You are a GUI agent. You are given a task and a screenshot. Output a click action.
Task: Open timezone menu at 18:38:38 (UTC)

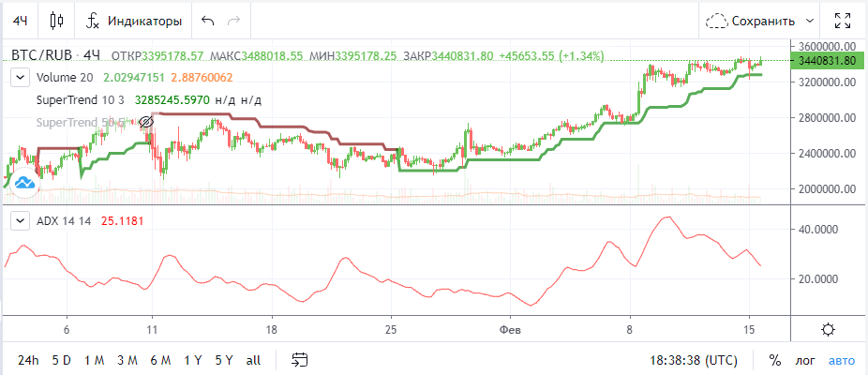(694, 361)
